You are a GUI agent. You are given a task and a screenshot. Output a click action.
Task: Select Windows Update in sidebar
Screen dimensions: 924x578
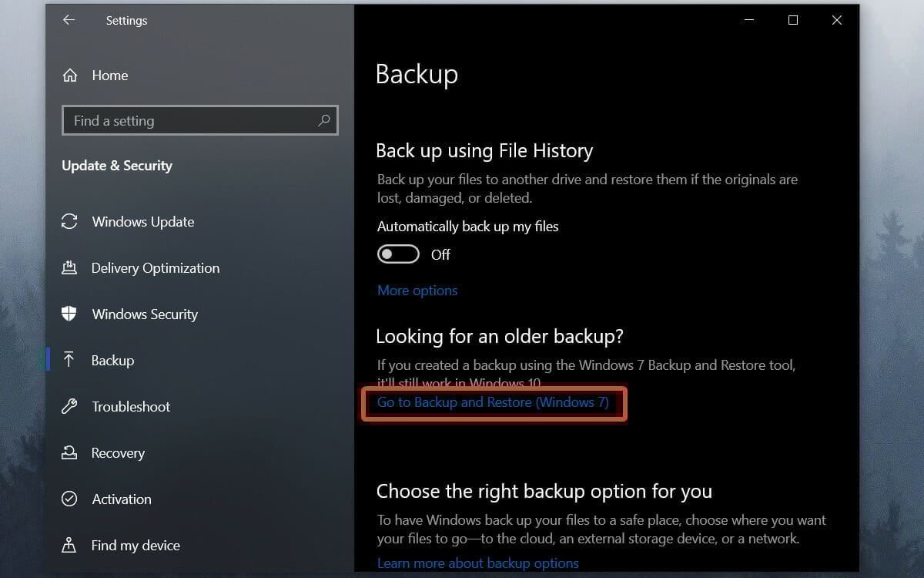tap(142, 222)
